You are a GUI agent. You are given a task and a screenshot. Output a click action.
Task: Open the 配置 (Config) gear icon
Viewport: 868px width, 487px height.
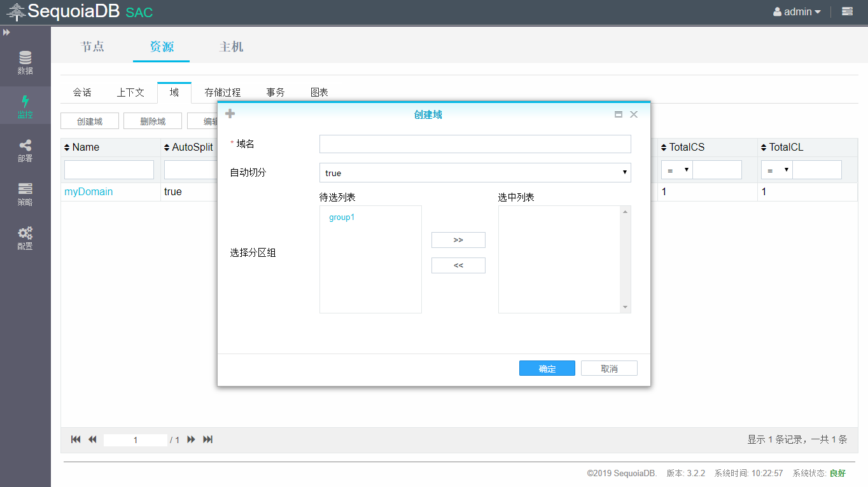click(25, 238)
